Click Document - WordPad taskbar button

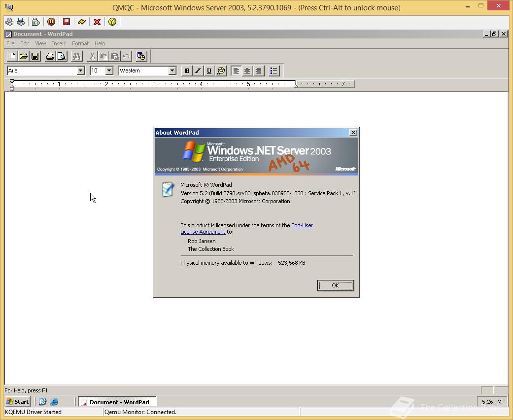[117, 402]
